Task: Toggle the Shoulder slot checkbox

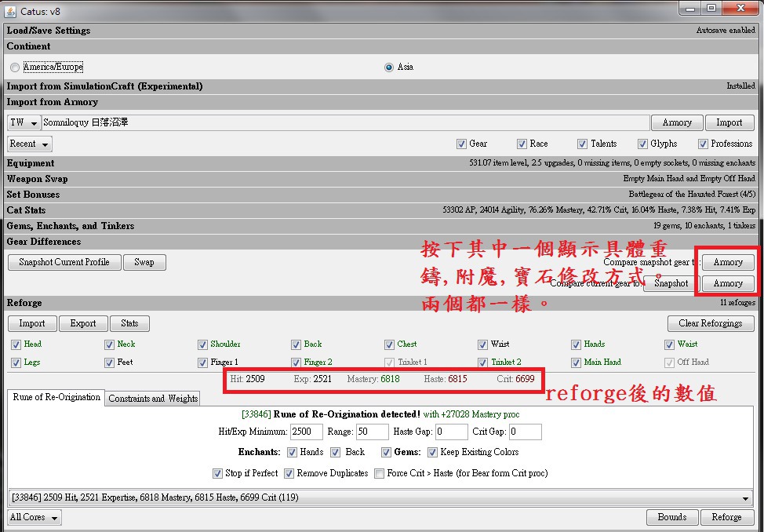Action: (202, 344)
